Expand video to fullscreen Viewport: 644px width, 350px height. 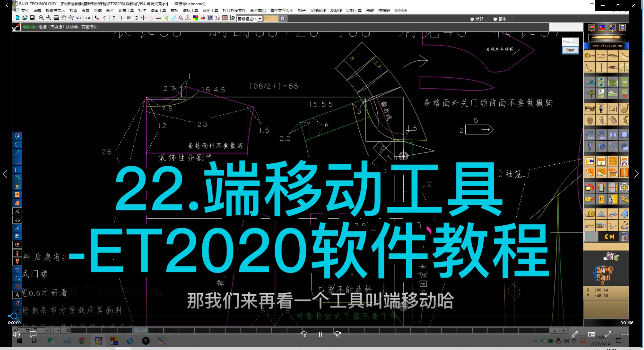click(x=608, y=334)
